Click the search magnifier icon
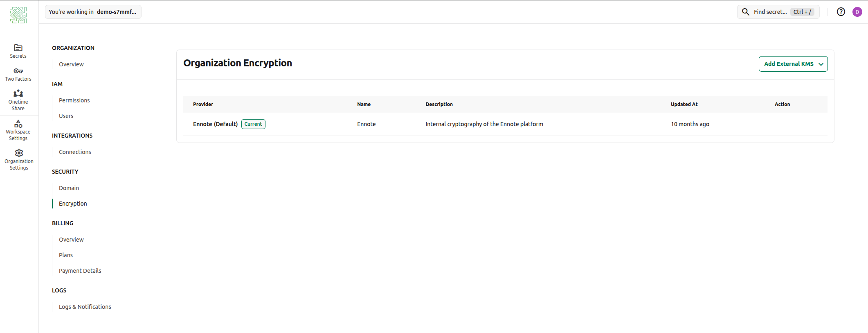This screenshot has height=333, width=868. point(746,12)
